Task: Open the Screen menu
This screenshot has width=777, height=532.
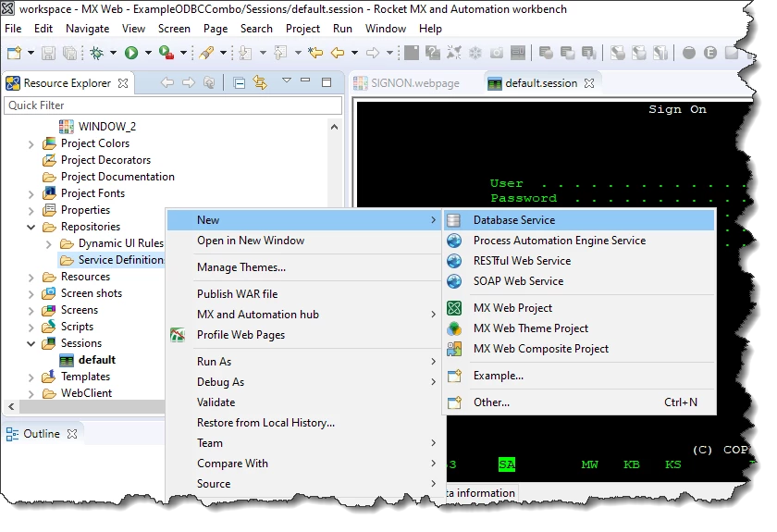Action: (174, 29)
